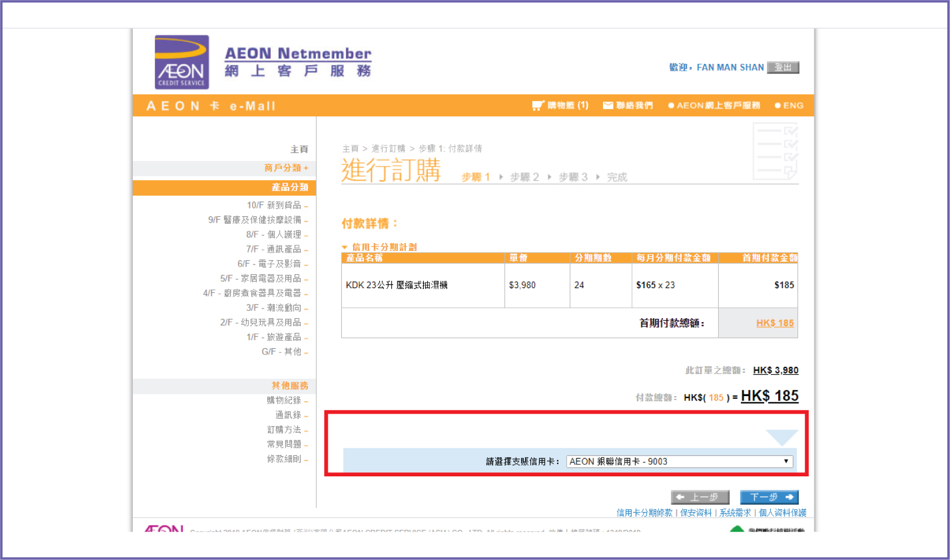This screenshot has height=560, width=950.
Task: Click user name FAN MAN SHAN
Action: coord(730,67)
